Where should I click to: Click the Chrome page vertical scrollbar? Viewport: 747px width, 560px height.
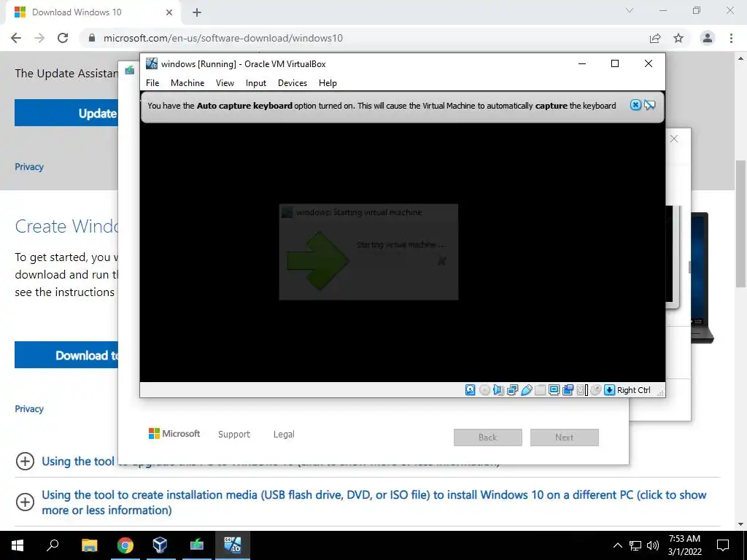740,224
